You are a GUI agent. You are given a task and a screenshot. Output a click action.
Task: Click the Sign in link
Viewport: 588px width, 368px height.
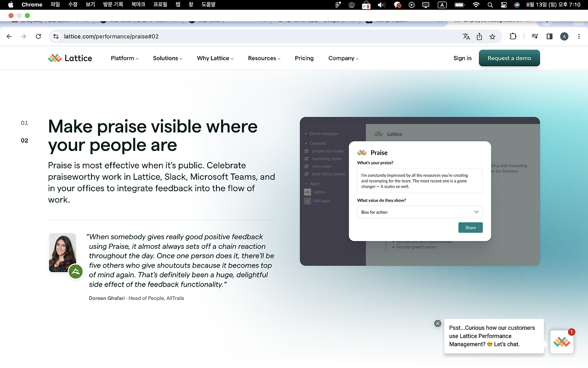tap(462, 58)
